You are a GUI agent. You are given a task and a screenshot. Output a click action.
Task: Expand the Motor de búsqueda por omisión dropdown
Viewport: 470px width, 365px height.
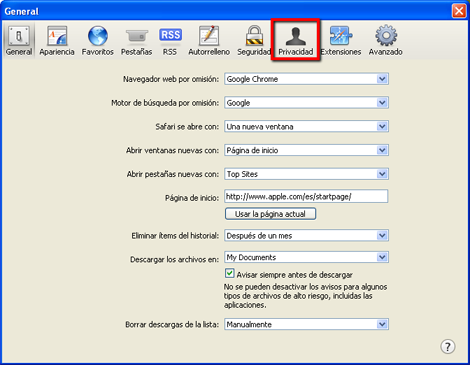[x=306, y=103]
